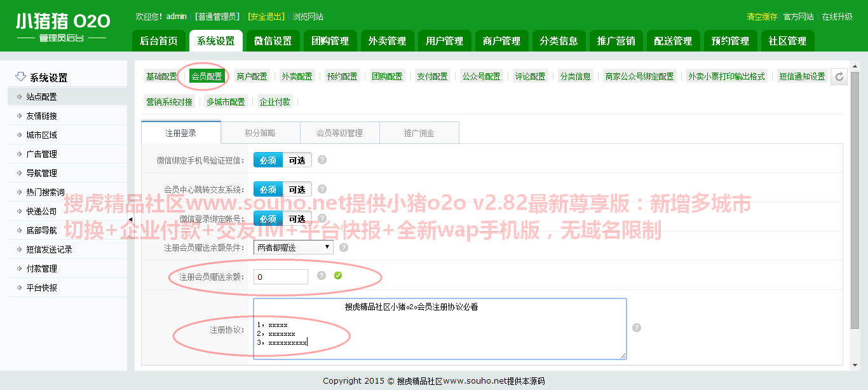Click help icon beside 注册会员赠送余额条件 dropdown
Screen dimensions: 868x390
344,247
